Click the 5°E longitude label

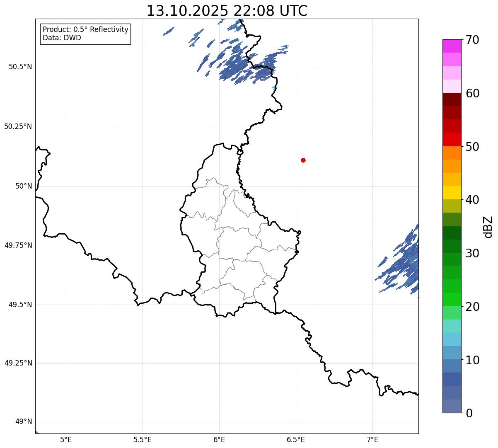point(66,439)
